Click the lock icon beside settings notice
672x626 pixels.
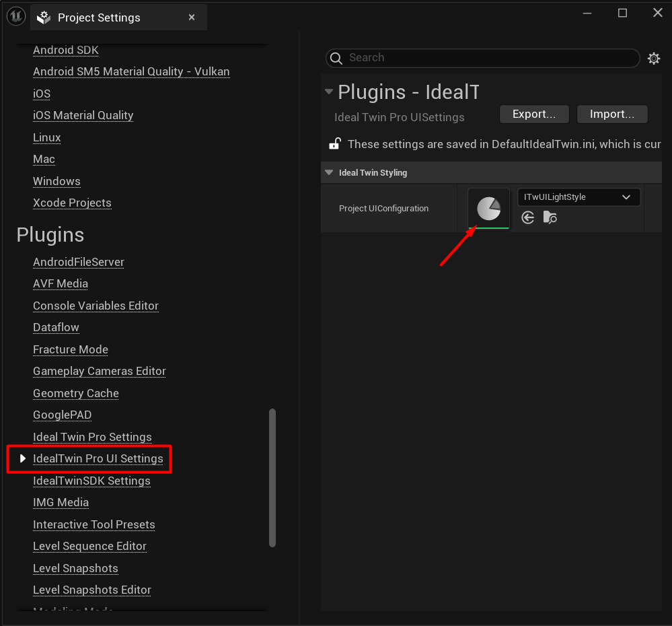pyautogui.click(x=334, y=144)
